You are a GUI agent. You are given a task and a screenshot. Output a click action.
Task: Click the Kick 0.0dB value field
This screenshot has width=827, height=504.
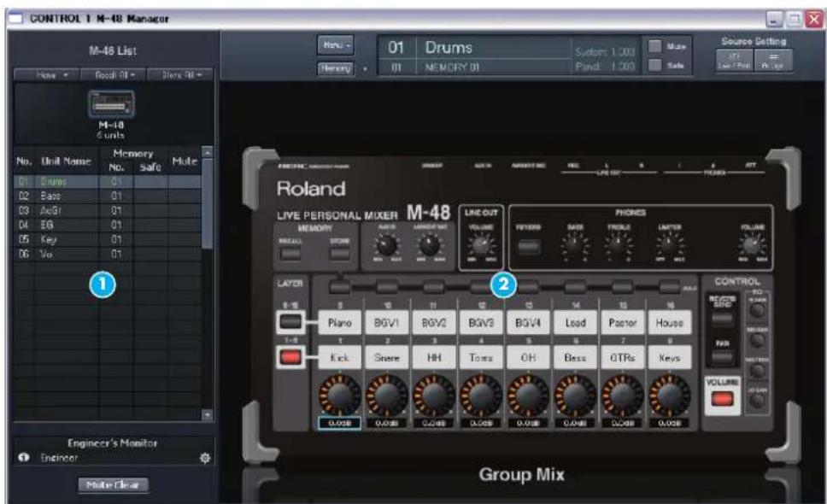tap(340, 423)
